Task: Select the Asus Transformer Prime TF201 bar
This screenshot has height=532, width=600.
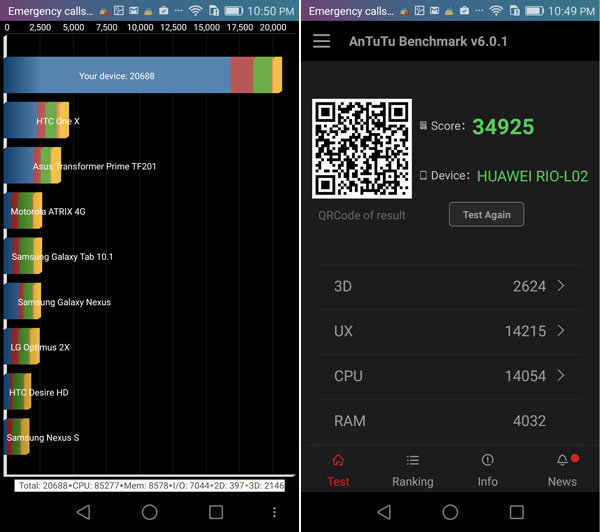Action: [x=33, y=165]
